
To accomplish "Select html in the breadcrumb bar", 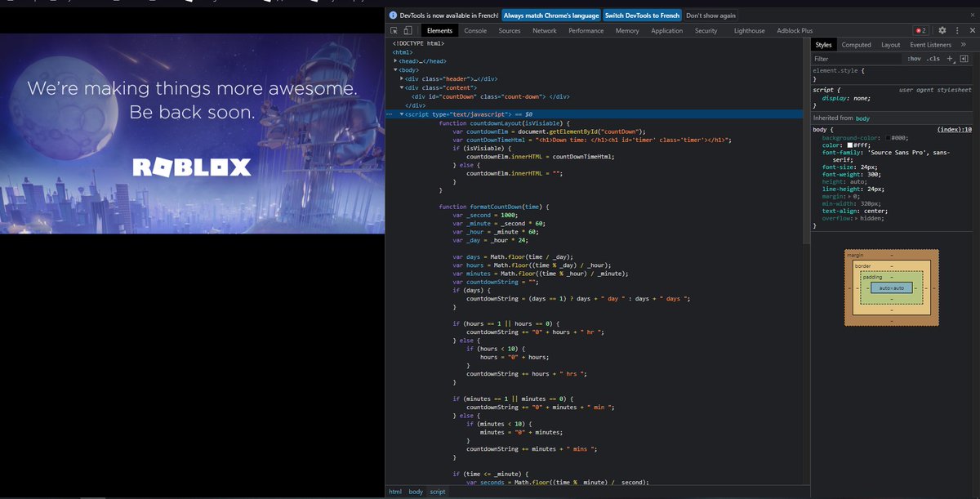I will [x=395, y=492].
